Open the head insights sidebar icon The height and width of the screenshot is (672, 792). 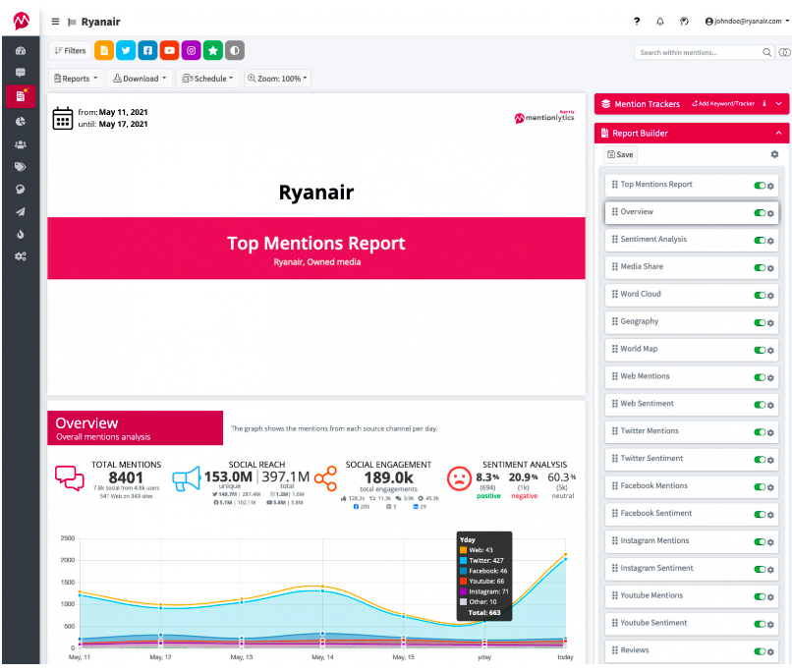tap(21, 190)
